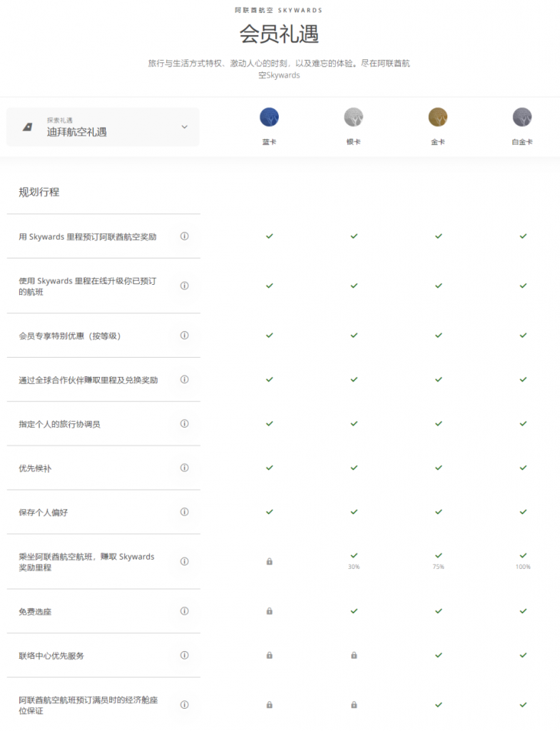Screen dimensions: 560x731
Task: Click the 蓝卡 lock icon in 奖励里程 row
Action: tap(269, 562)
